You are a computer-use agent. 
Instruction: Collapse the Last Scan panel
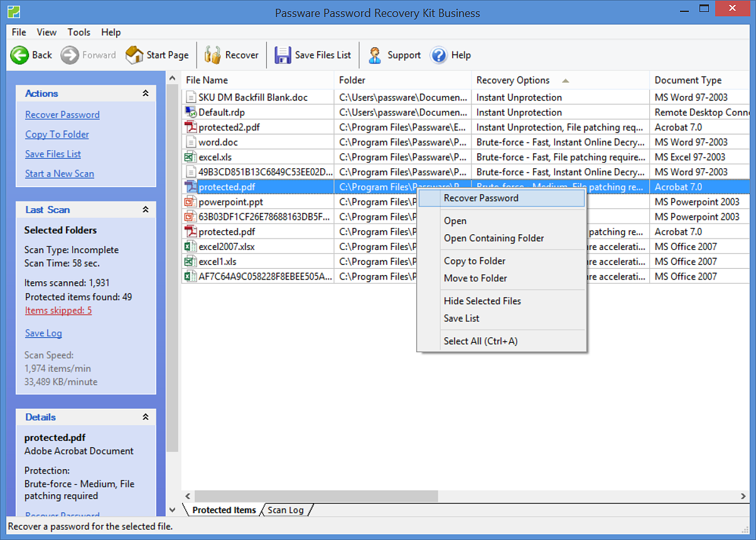pos(146,210)
